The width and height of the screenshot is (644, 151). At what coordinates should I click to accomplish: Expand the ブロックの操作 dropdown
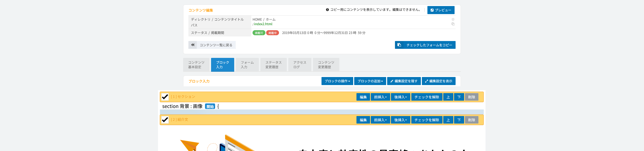(x=337, y=81)
